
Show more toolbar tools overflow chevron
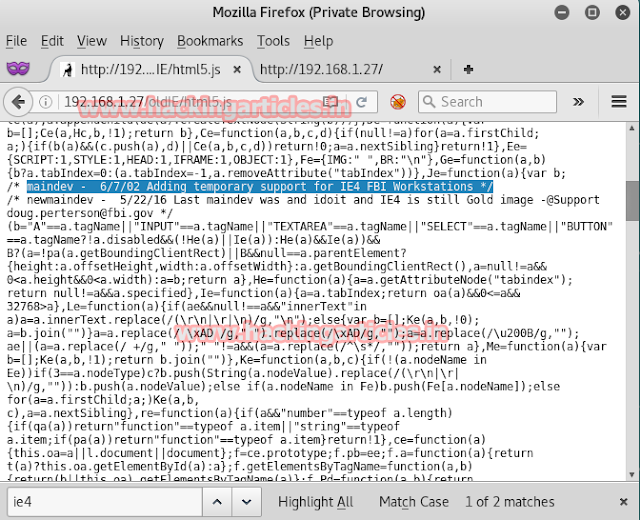[578, 102]
